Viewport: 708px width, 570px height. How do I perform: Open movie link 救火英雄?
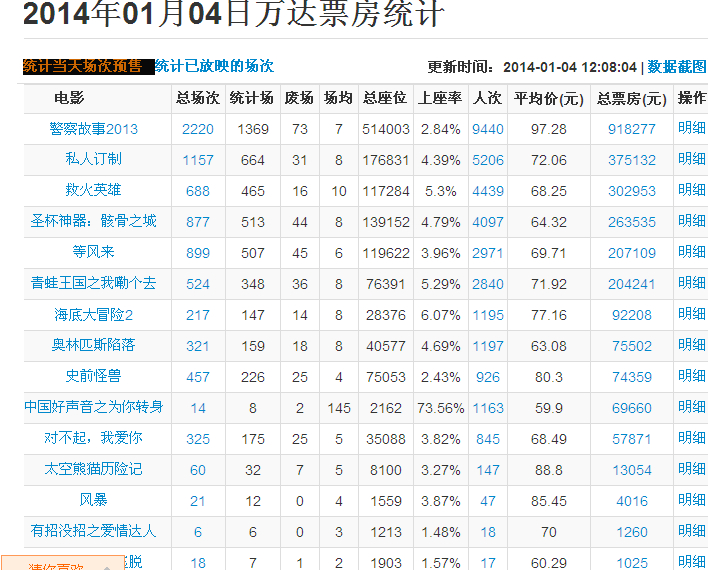pos(93,190)
